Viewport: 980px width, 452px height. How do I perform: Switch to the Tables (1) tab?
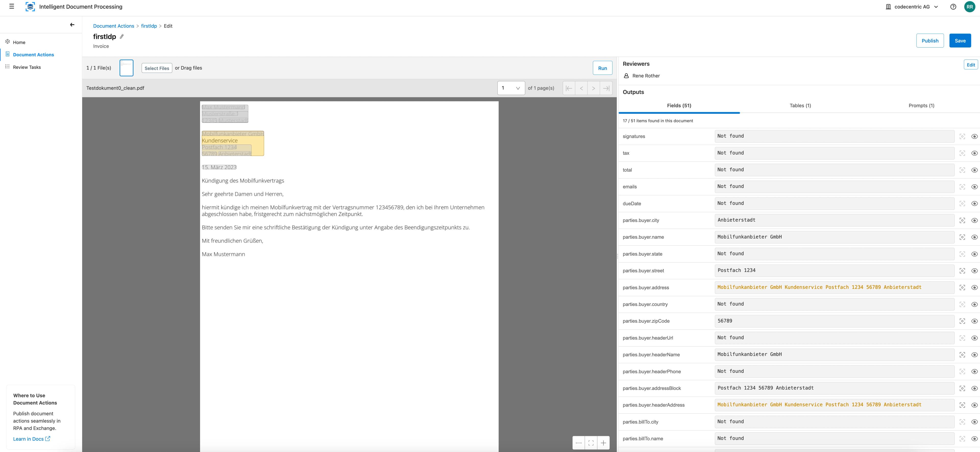(800, 105)
